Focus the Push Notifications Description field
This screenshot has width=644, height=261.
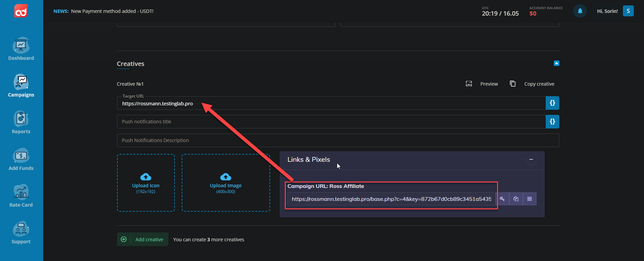click(x=337, y=140)
